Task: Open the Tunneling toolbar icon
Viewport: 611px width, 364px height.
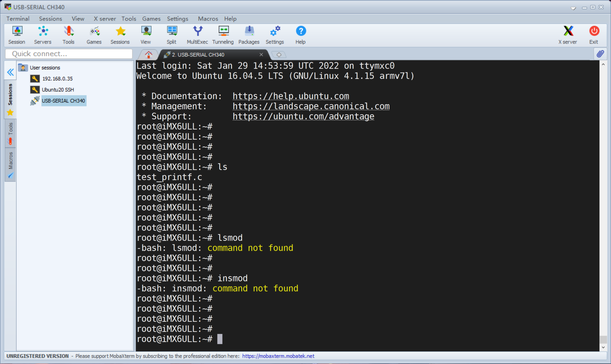Action: point(223,35)
